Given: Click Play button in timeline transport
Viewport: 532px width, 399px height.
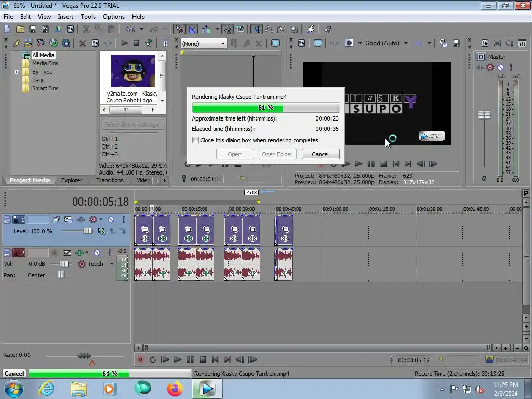Looking at the screenshot, I should (178, 360).
